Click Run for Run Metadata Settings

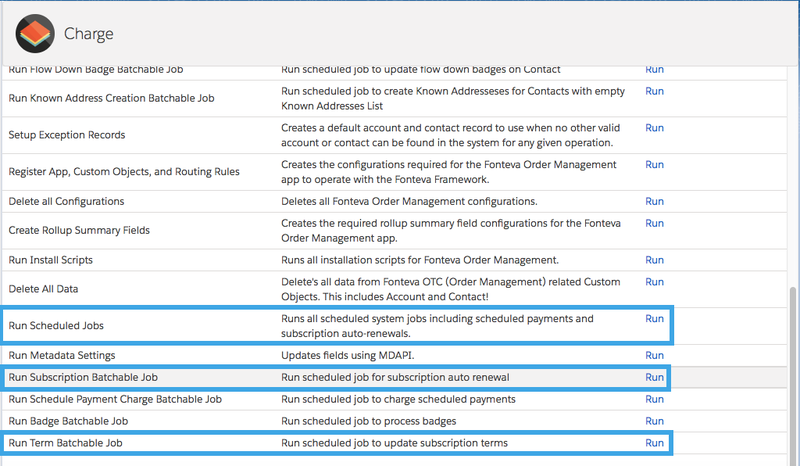point(654,355)
